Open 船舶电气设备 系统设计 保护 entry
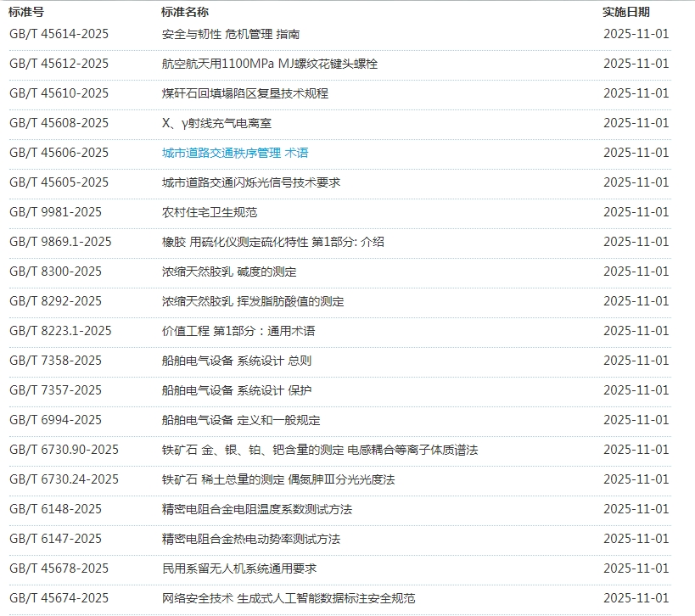Viewport: 695px width, 616px height. pyautogui.click(x=237, y=390)
